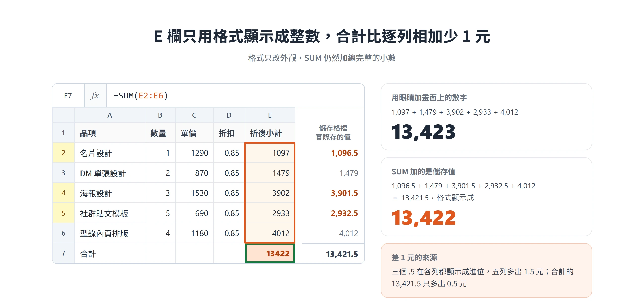The height and width of the screenshot is (304, 644).
Task: Click the cell showing total 13422
Action: 270,253
